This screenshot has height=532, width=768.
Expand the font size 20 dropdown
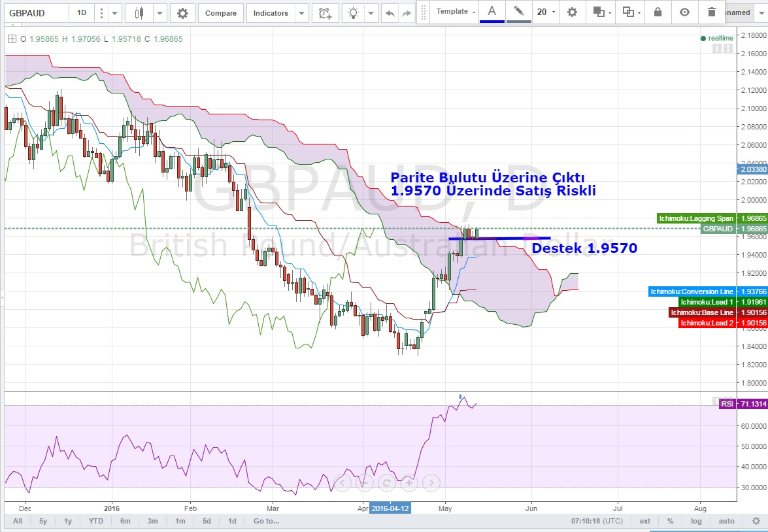pos(545,12)
